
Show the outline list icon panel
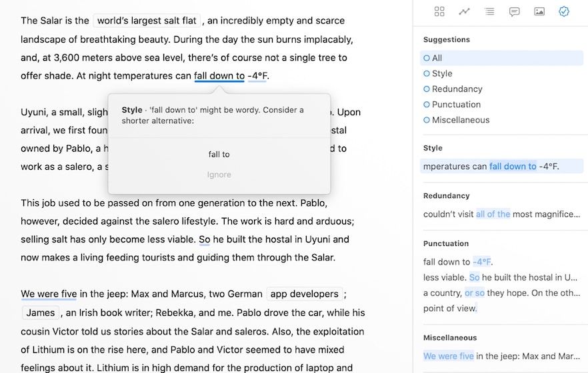coord(489,11)
